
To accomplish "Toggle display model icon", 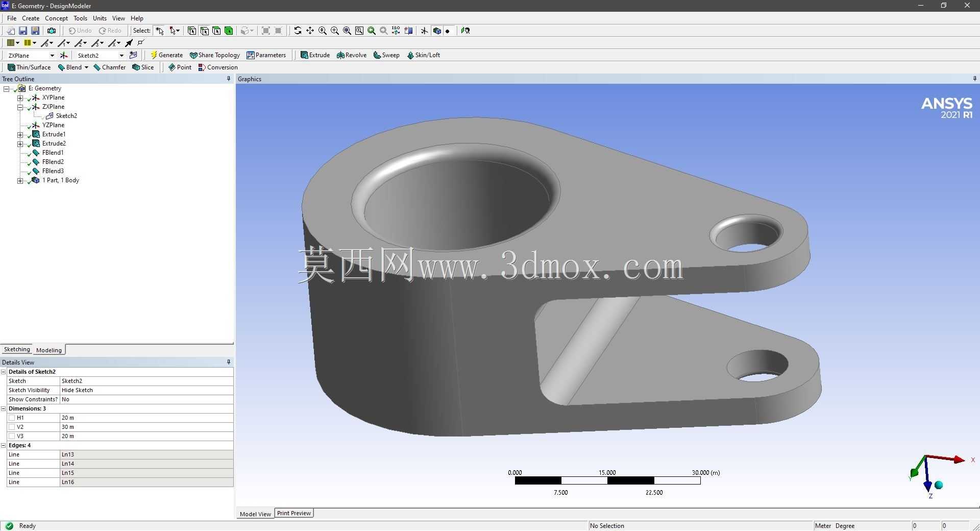I will (437, 31).
